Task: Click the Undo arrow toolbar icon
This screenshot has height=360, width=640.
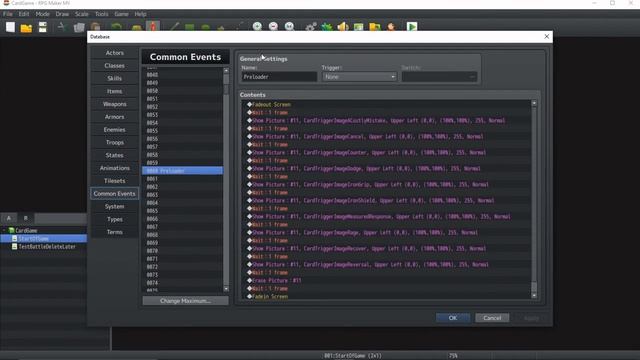Action: point(116,27)
